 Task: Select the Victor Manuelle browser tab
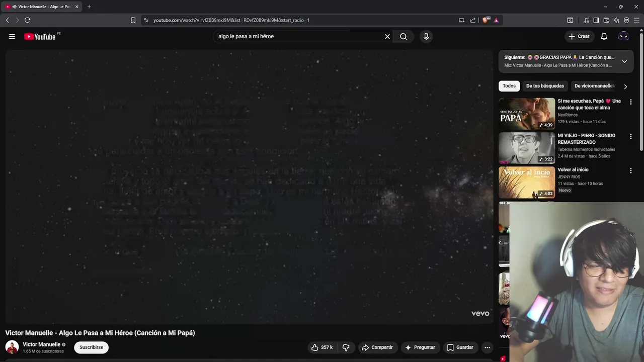pos(42,7)
